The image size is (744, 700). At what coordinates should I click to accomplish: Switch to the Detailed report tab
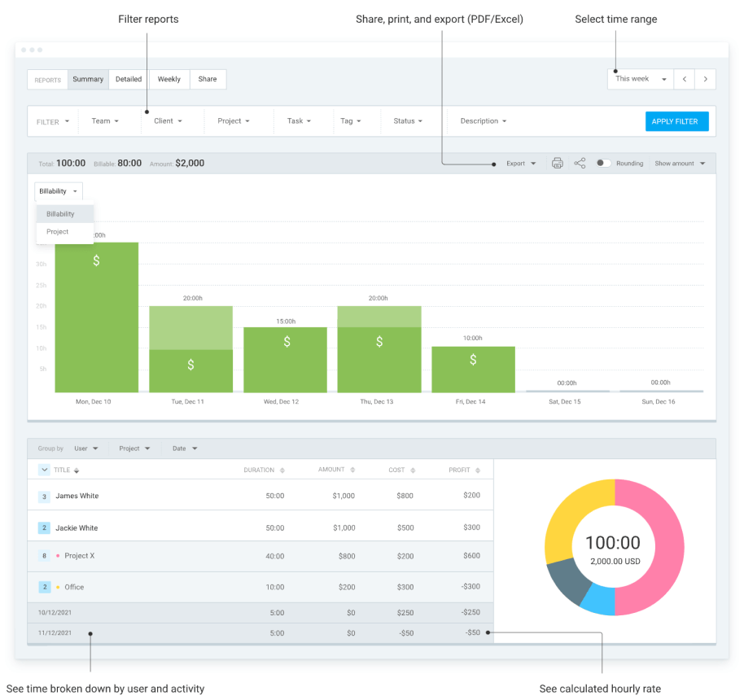[129, 79]
